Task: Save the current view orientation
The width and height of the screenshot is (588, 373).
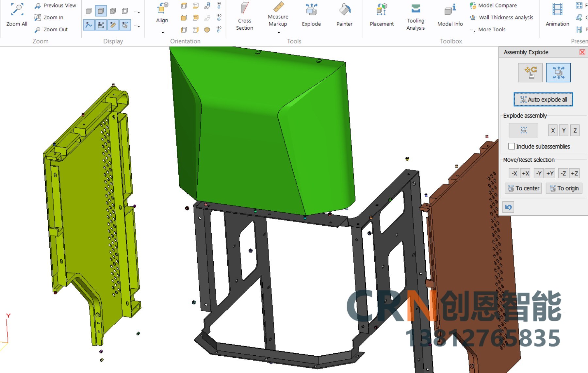Action: tap(207, 6)
